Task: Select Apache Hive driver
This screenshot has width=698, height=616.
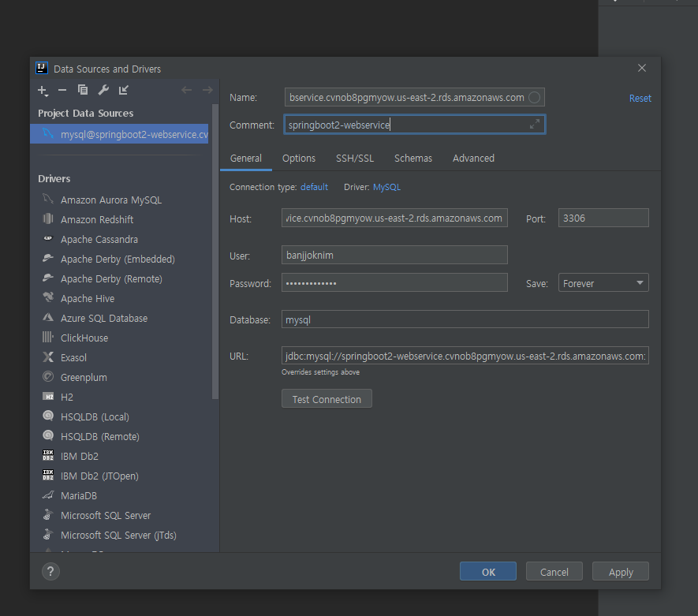Action: [88, 299]
